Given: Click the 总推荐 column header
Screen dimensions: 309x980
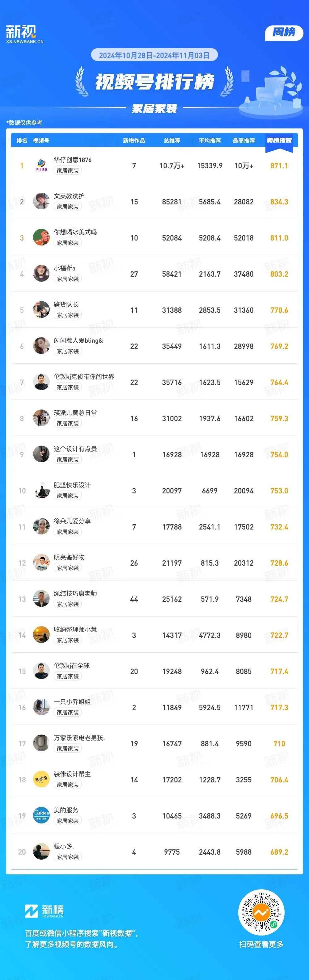Looking at the screenshot, I should [x=172, y=141].
